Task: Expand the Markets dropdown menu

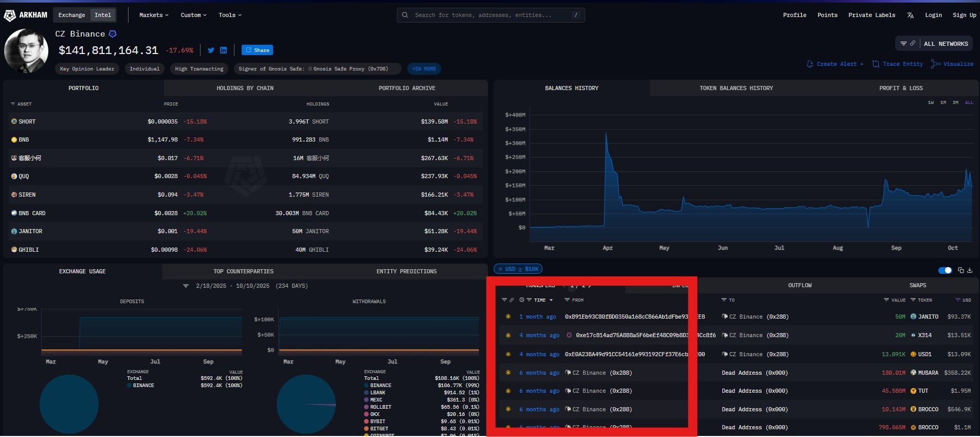Action: pos(154,15)
